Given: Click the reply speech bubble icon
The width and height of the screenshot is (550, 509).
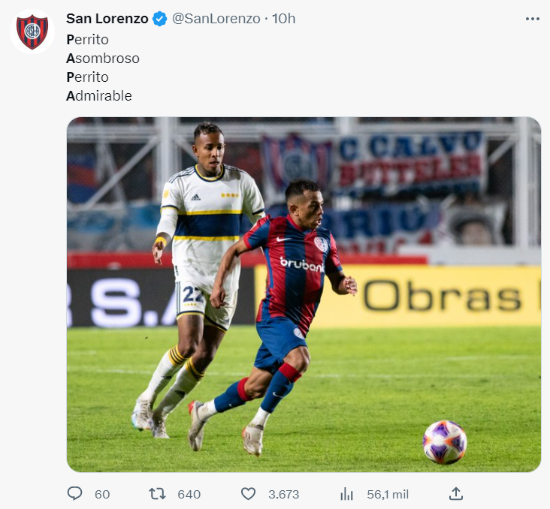Looking at the screenshot, I should 75,494.
